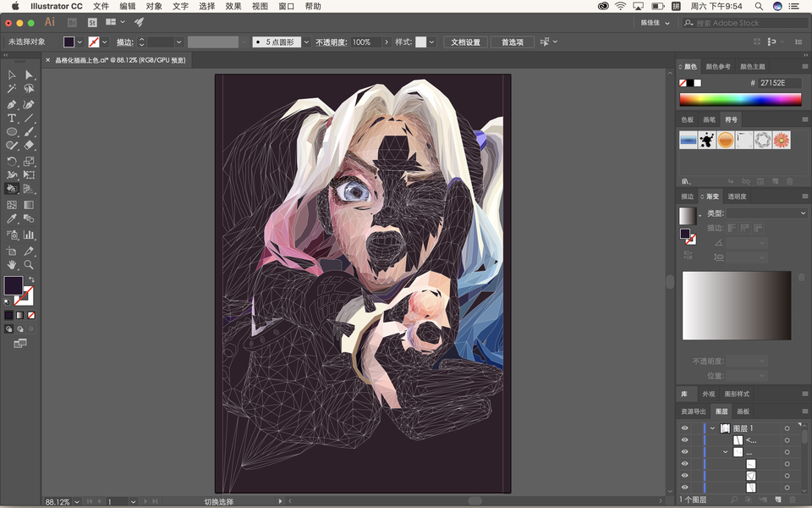Expand the 不透明度 opacity arrow

387,42
